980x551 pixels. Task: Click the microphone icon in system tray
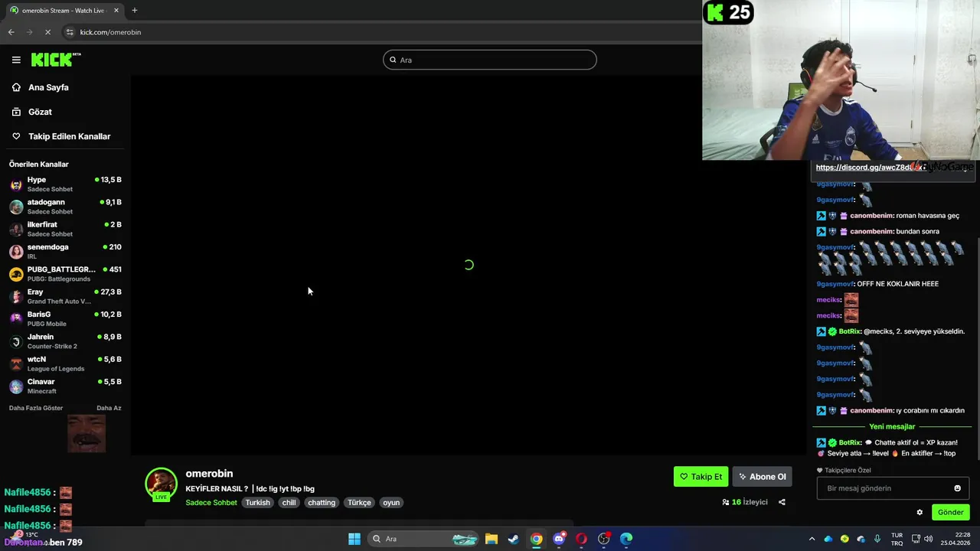click(x=877, y=539)
